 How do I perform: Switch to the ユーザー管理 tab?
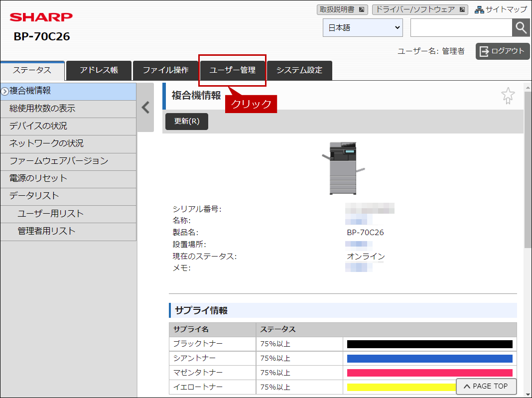233,70
